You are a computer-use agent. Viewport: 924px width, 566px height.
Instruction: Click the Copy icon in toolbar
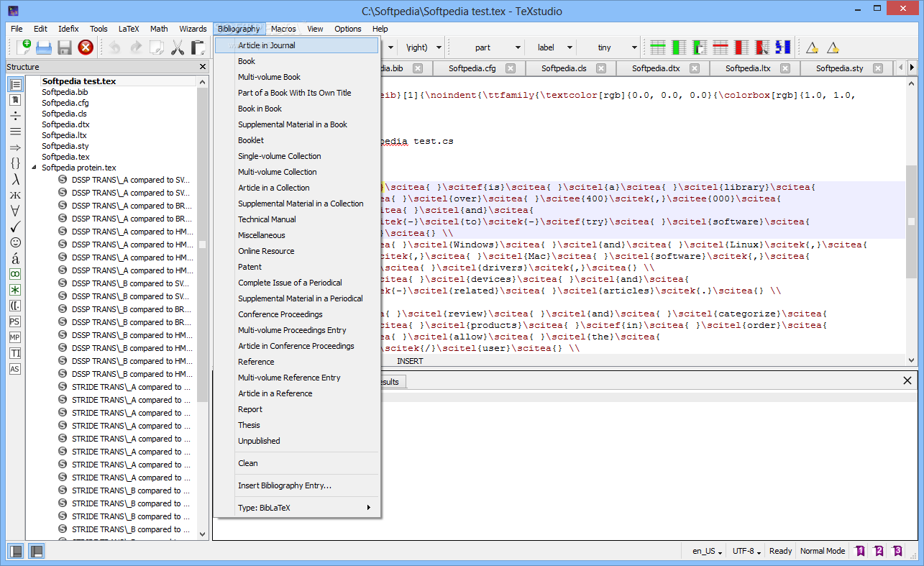coord(157,47)
